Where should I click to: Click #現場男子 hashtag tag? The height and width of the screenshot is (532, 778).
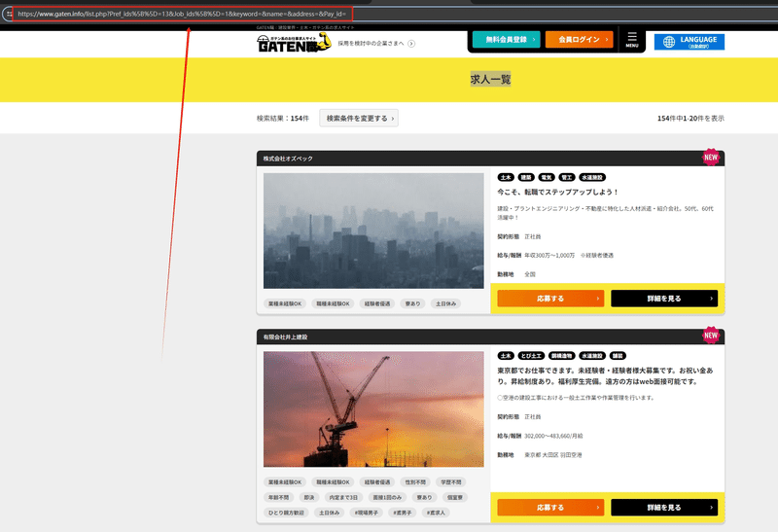pyautogui.click(x=367, y=513)
